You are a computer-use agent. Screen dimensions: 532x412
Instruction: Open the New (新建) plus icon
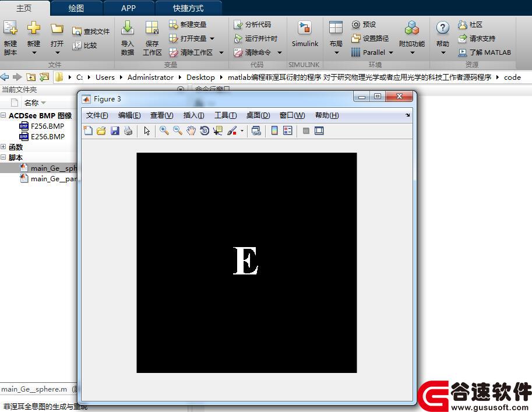(34, 28)
